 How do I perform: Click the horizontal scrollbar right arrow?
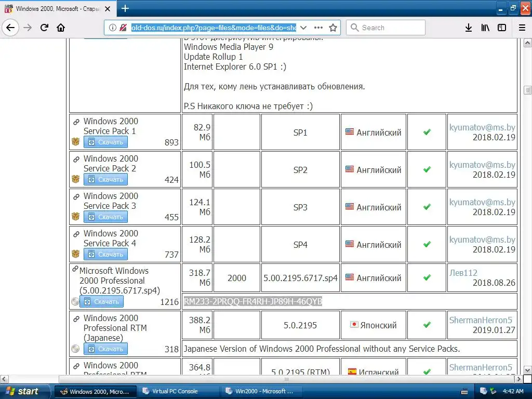click(x=518, y=379)
